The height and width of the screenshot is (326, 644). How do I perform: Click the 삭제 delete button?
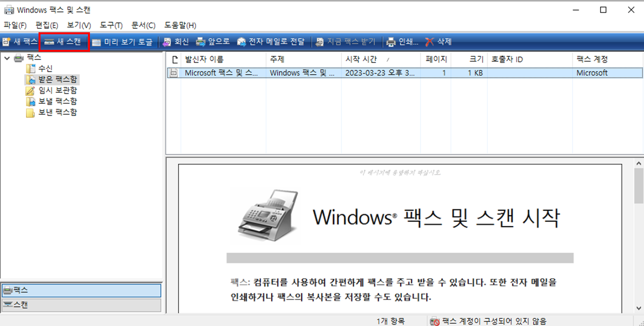438,42
